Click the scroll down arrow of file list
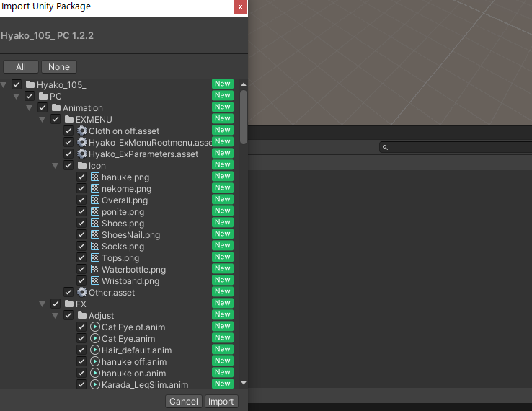This screenshot has width=532, height=411. 243,383
